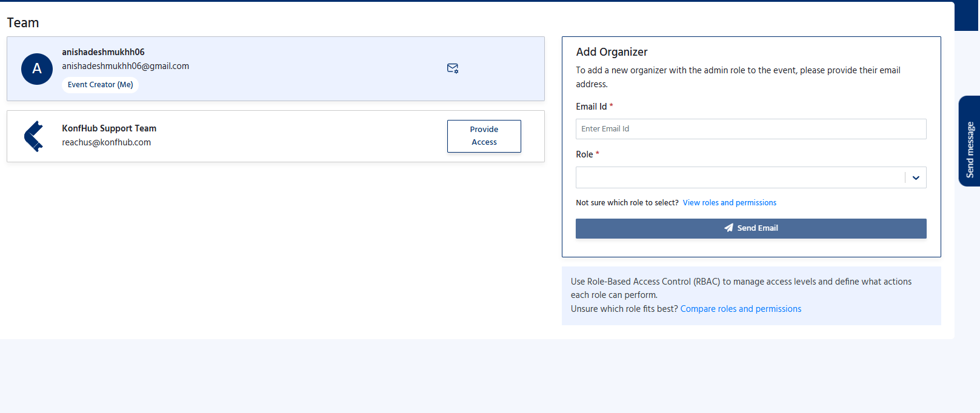This screenshot has height=413, width=980.
Task: Click the Provide Access button
Action: [484, 136]
